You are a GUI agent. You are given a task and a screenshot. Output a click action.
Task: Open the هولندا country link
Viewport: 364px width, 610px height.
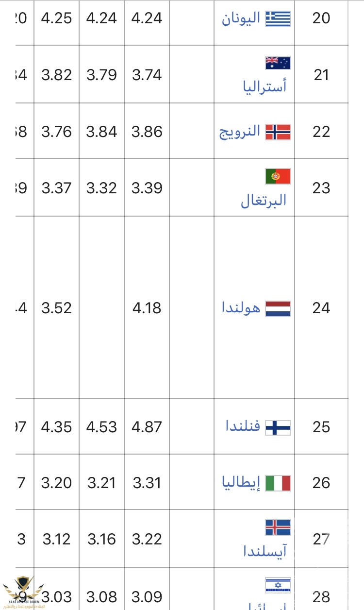(241, 308)
